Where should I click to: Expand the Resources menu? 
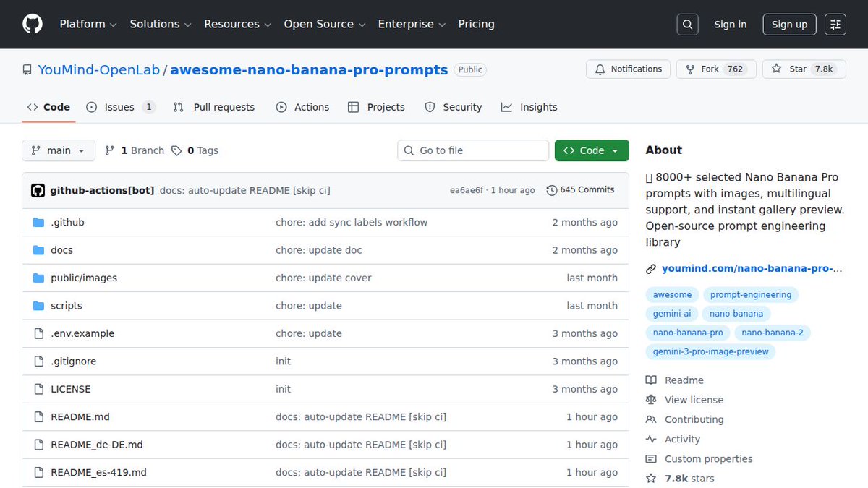coord(238,24)
